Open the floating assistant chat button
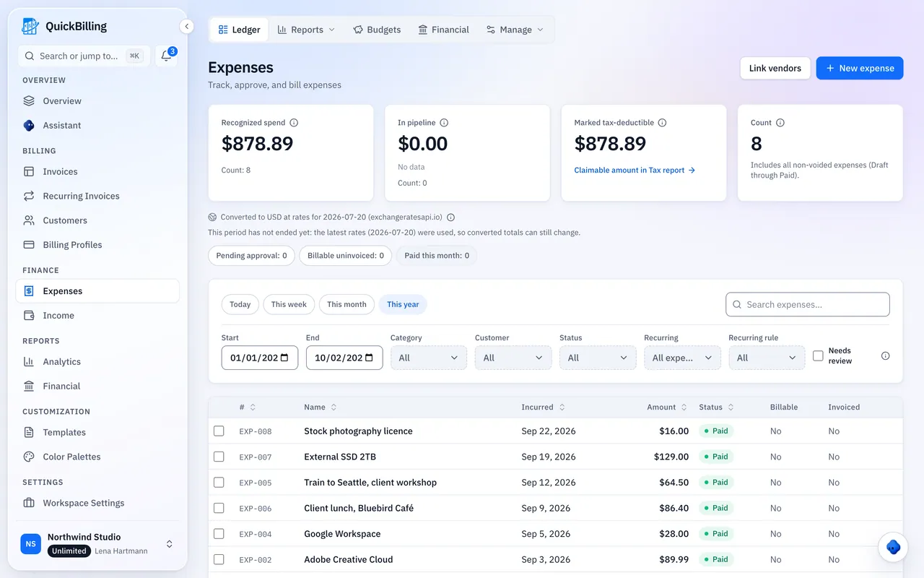The height and width of the screenshot is (578, 924). 893,547
